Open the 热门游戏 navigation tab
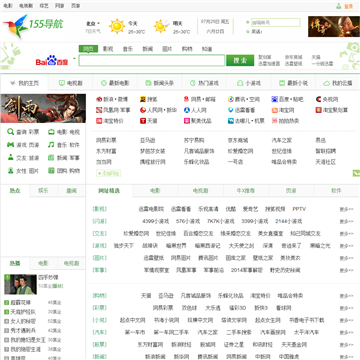Viewport: 360px width, 360px height. pyautogui.click(x=204, y=83)
